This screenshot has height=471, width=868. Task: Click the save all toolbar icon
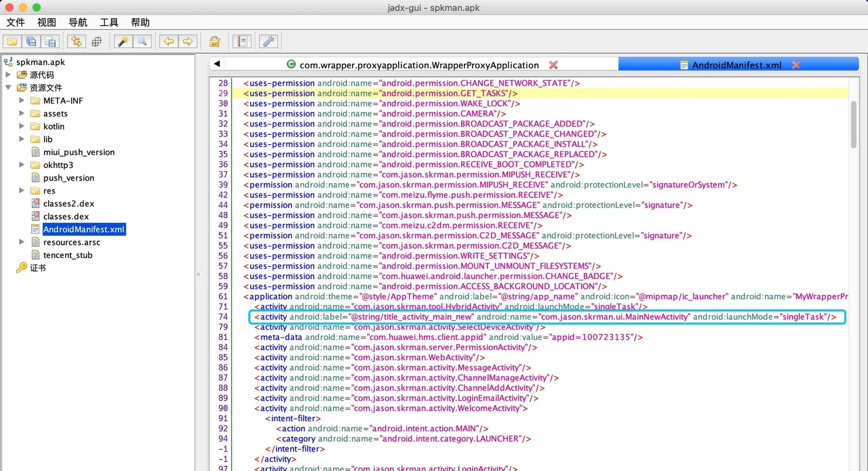(x=31, y=42)
